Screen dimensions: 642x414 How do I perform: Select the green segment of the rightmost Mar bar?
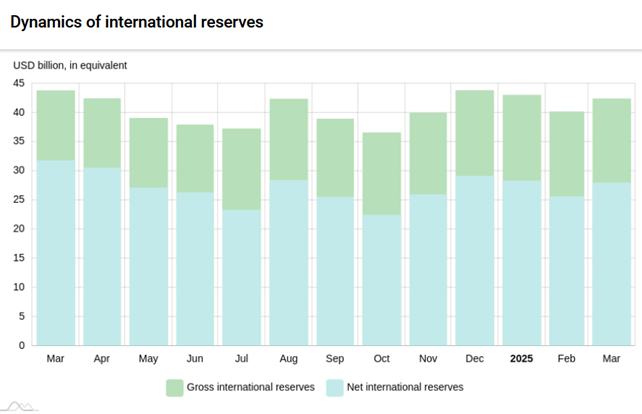[612, 140]
